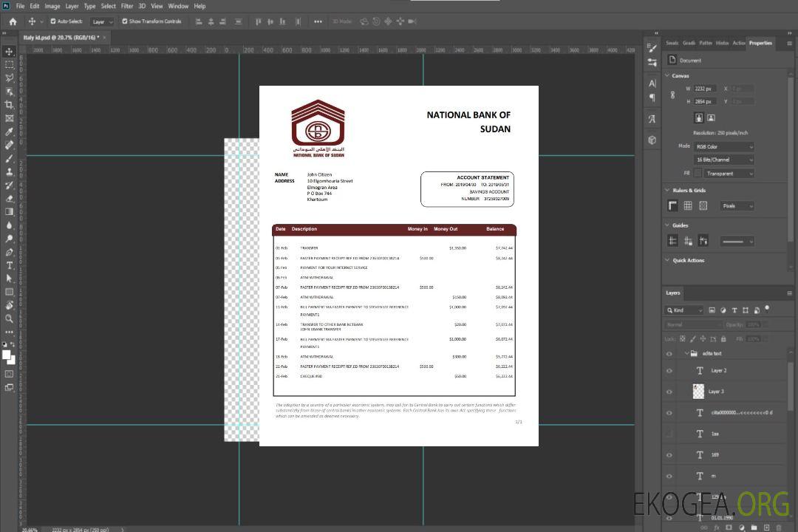Viewport: 798px width, 532px height.
Task: Toggle Show Transform Controls checkbox
Action: click(125, 21)
